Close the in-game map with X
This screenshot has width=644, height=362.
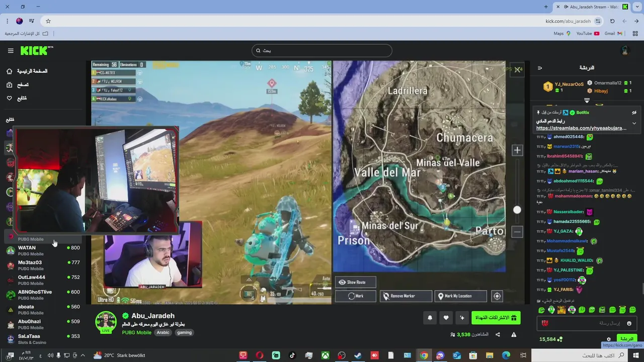[x=517, y=70]
